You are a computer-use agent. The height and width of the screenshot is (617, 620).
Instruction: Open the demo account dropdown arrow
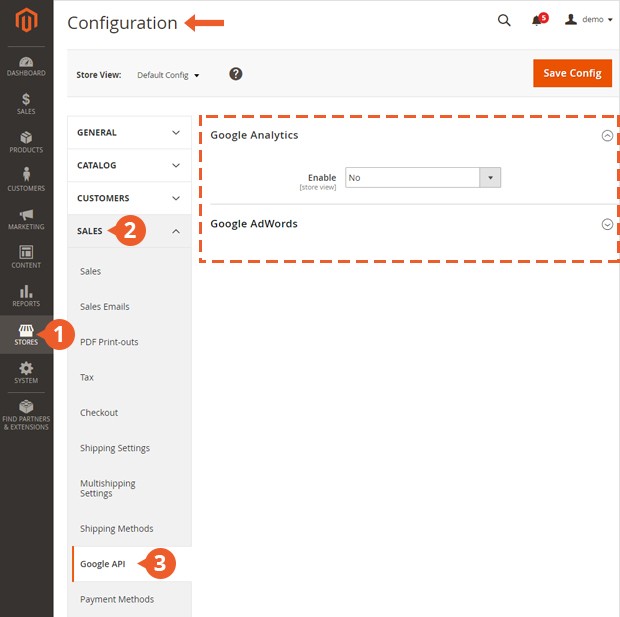pyautogui.click(x=610, y=20)
